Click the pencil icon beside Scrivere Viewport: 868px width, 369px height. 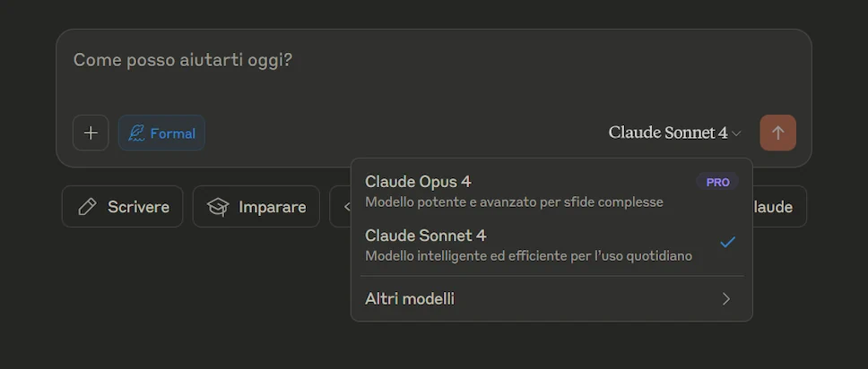(87, 207)
